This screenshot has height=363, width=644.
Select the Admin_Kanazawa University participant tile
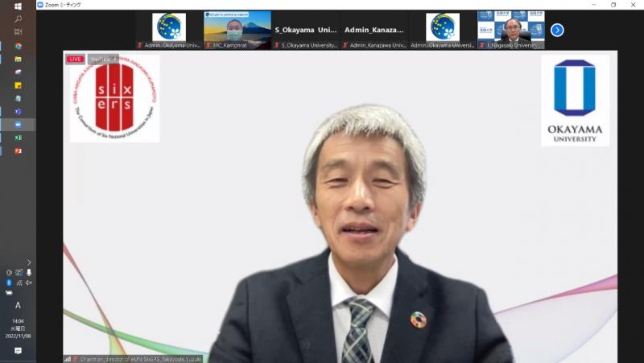pos(374,30)
